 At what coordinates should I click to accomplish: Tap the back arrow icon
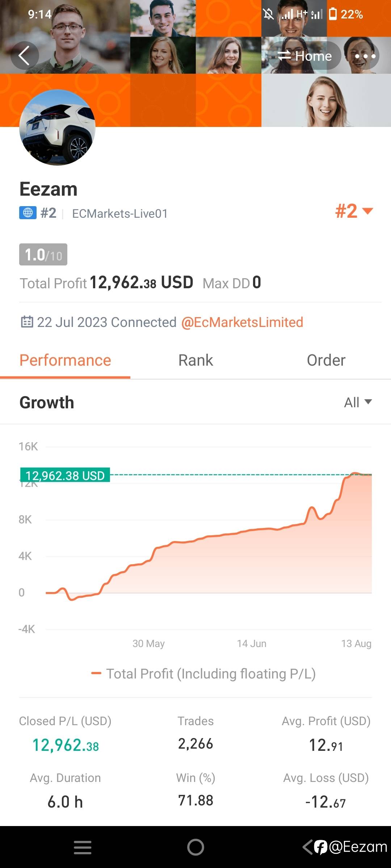[24, 56]
